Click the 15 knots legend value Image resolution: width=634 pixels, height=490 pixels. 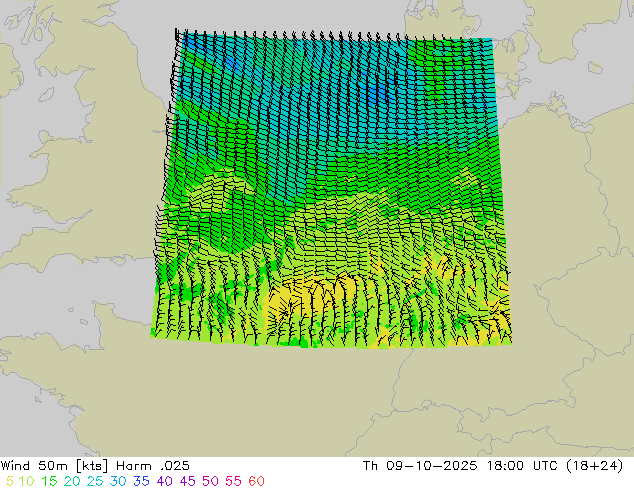[x=49, y=481]
